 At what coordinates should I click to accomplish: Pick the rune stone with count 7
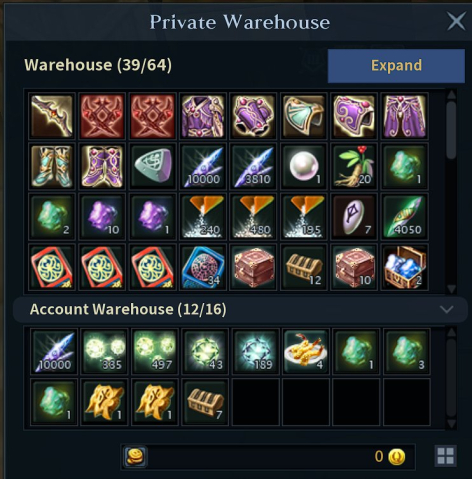pyautogui.click(x=354, y=217)
